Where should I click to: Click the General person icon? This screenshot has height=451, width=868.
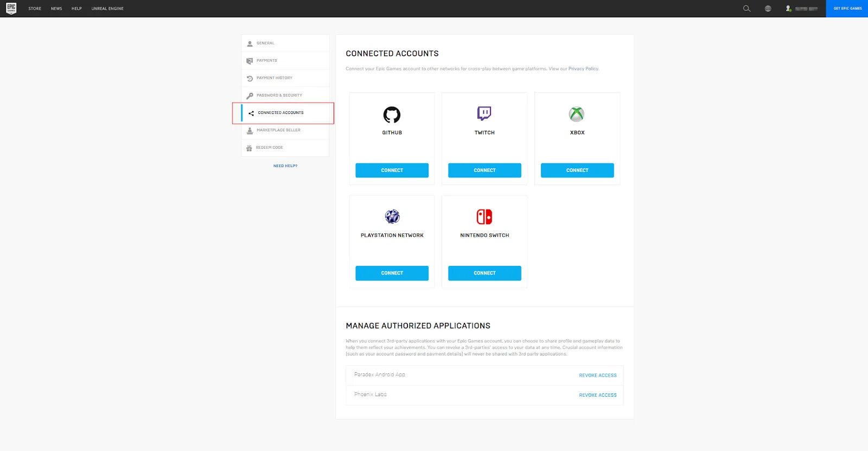[x=250, y=43]
